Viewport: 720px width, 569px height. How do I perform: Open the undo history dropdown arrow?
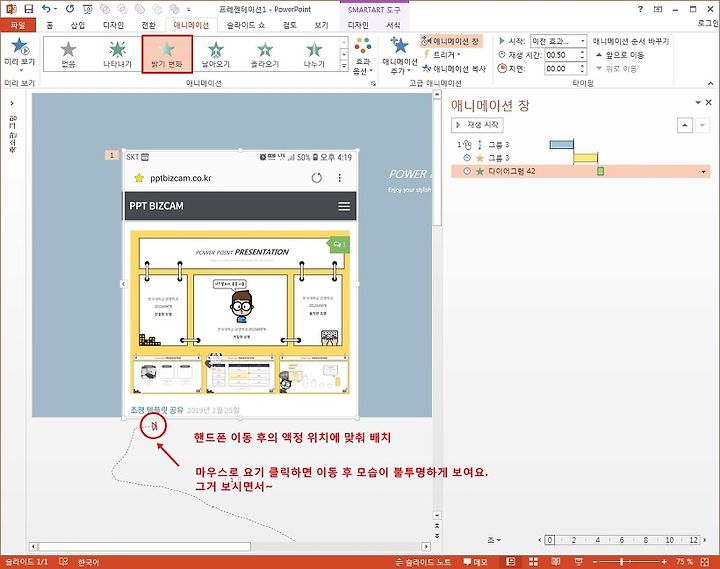[x=56, y=9]
